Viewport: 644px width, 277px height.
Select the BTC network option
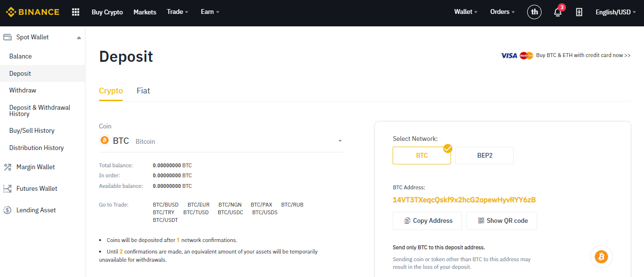click(422, 155)
